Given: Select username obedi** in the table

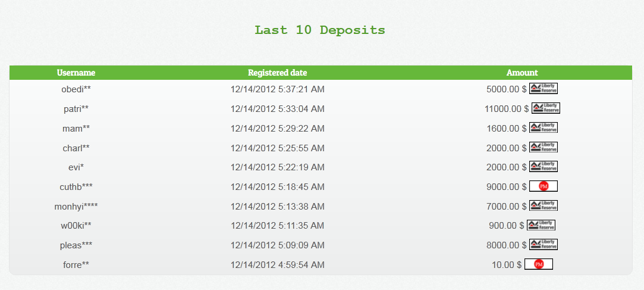Looking at the screenshot, I should [x=76, y=89].
